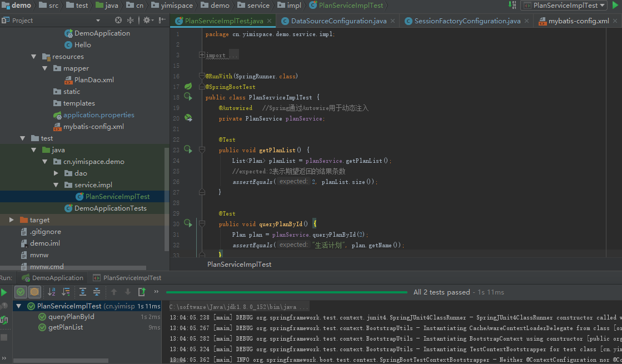The image size is (622, 364).
Task: Click the yimispace breadcrumb in navigation bar
Action: [x=172, y=5]
